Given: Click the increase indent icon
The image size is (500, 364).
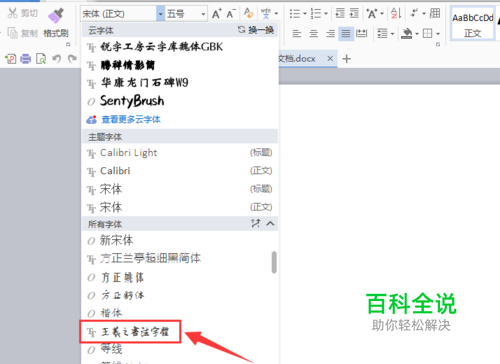Looking at the screenshot, I should point(354,13).
